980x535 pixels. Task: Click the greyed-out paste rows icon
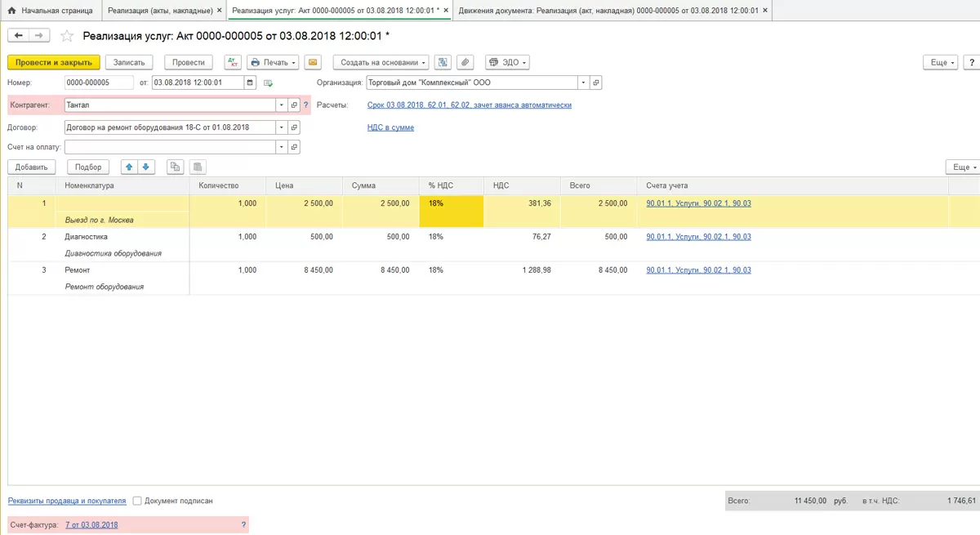click(197, 167)
